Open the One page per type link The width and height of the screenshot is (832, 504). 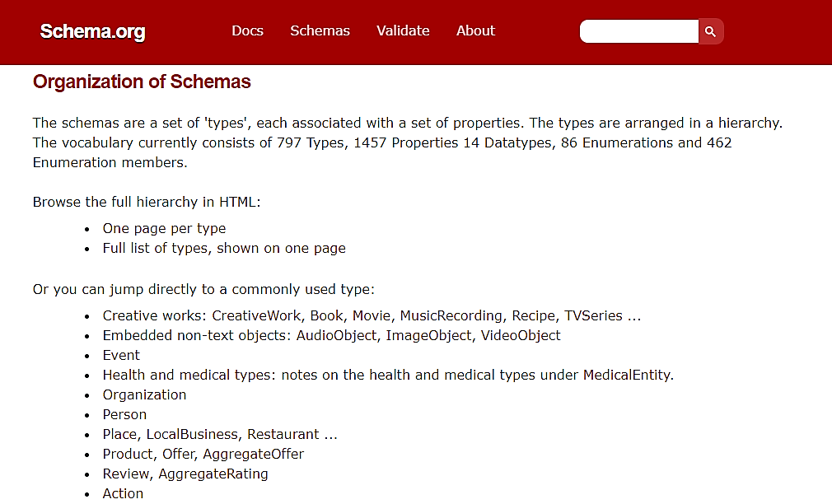pos(164,229)
